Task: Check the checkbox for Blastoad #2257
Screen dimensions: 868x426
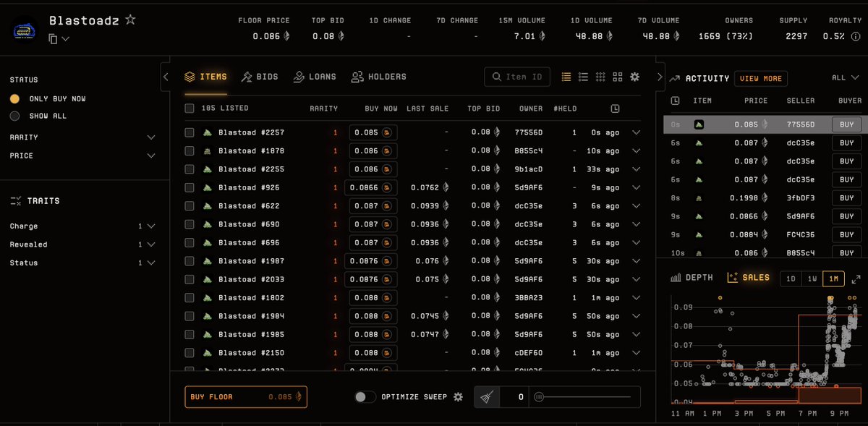Action: pos(190,132)
